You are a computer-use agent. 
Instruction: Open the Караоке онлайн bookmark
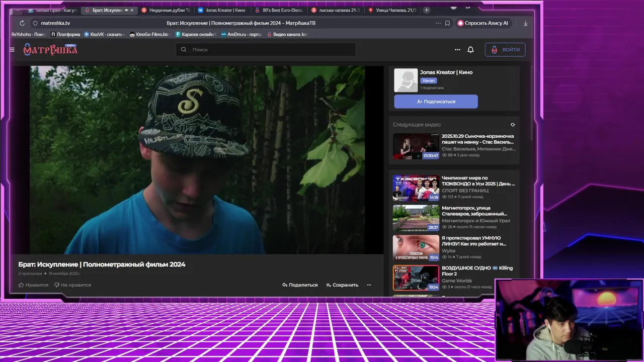(196, 35)
